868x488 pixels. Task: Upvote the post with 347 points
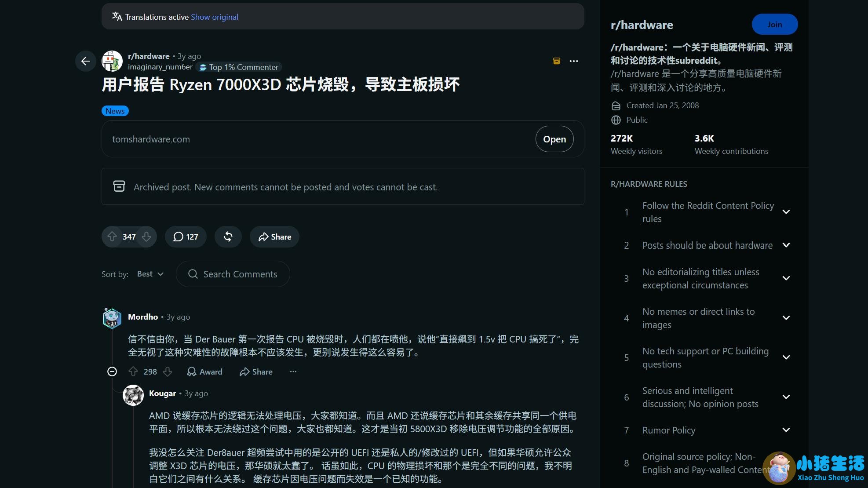(112, 237)
